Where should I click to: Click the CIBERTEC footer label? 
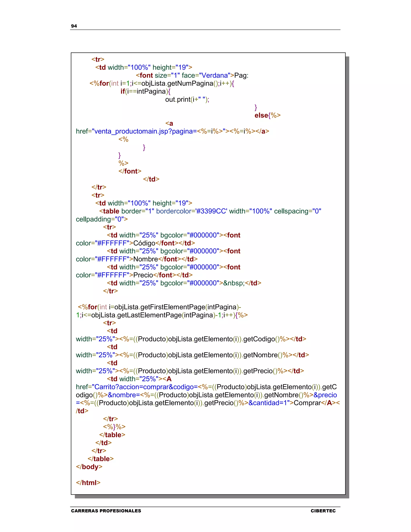point(323,511)
